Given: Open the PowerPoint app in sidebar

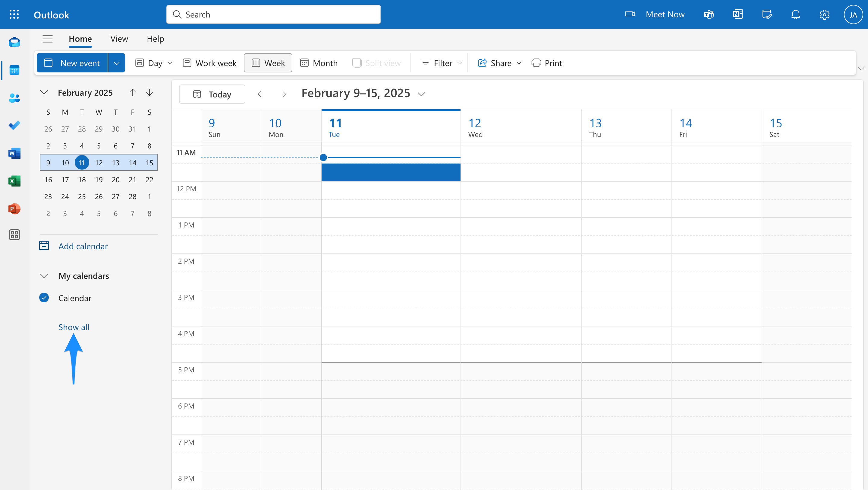Looking at the screenshot, I should coord(14,209).
